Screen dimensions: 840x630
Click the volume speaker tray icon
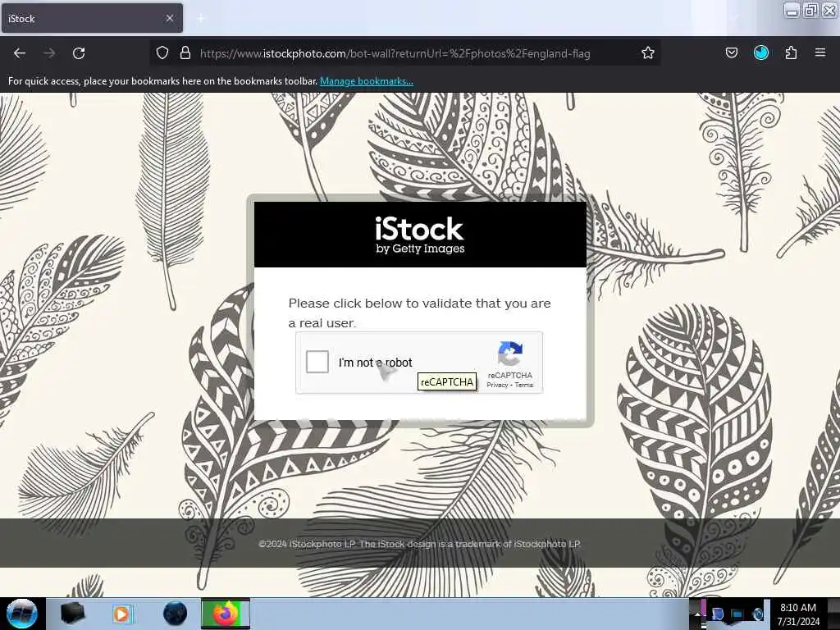(x=757, y=614)
